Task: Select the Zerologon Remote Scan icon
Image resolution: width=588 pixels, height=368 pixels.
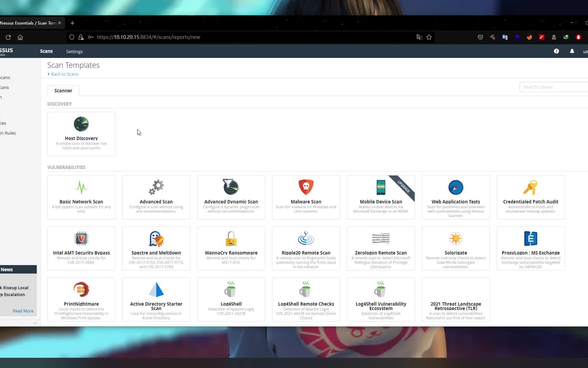Action: tap(381, 238)
